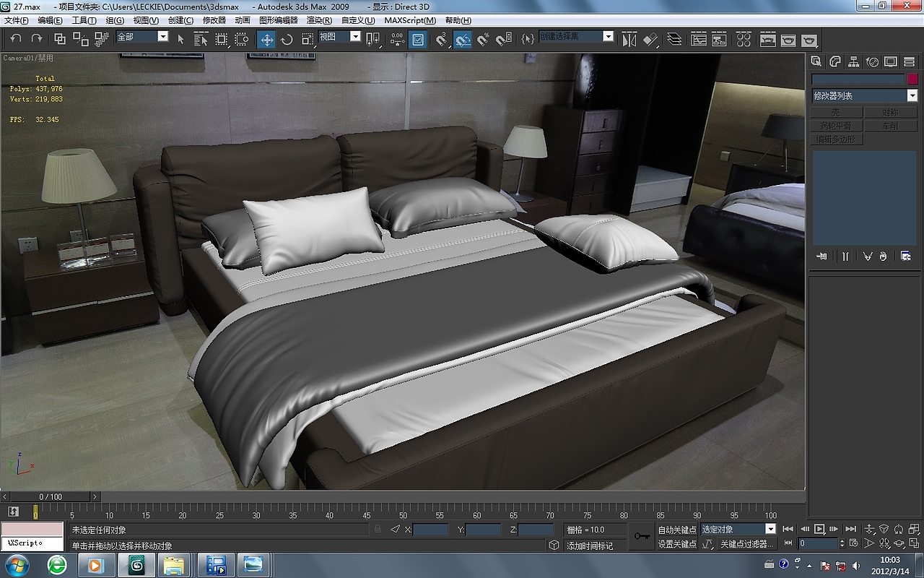Viewport: 924px width, 578px height.
Task: Choose the Bind to Space Warp tool
Action: [x=101, y=39]
